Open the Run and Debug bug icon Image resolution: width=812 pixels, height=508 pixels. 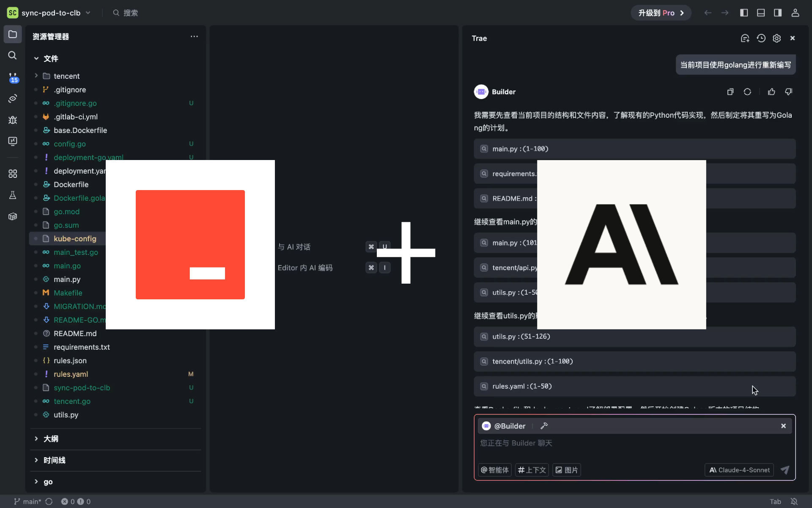click(x=13, y=120)
